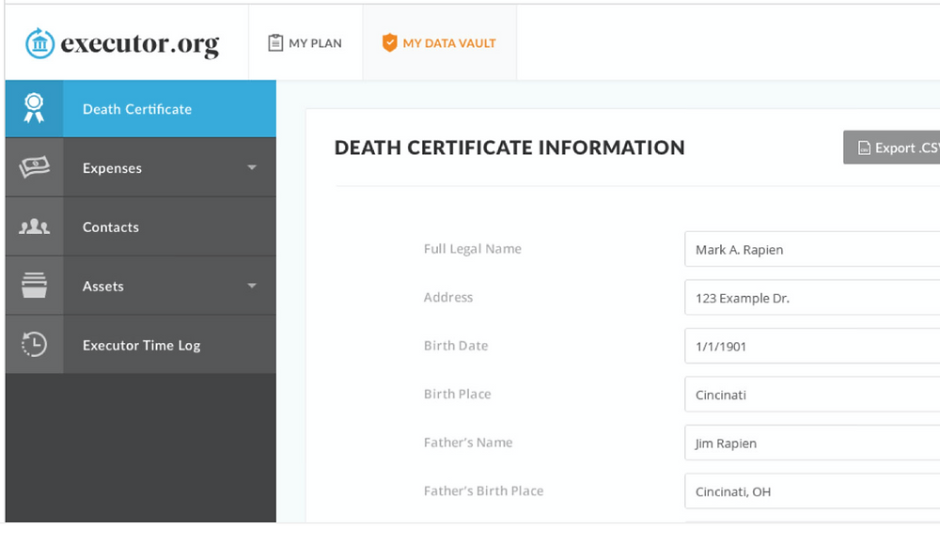Click the Assets file drawer icon

click(34, 285)
